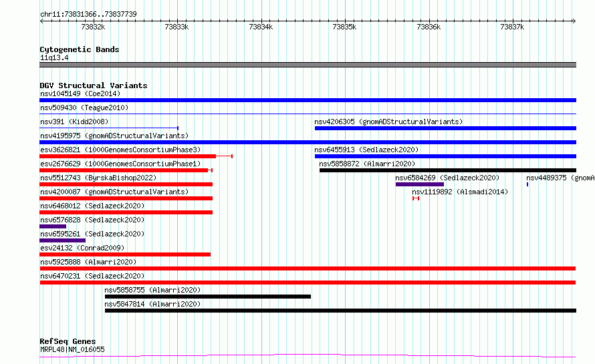This screenshot has height=364, width=595.
Task: Click the DGV Structural Variants track heading
Action: pos(94,85)
